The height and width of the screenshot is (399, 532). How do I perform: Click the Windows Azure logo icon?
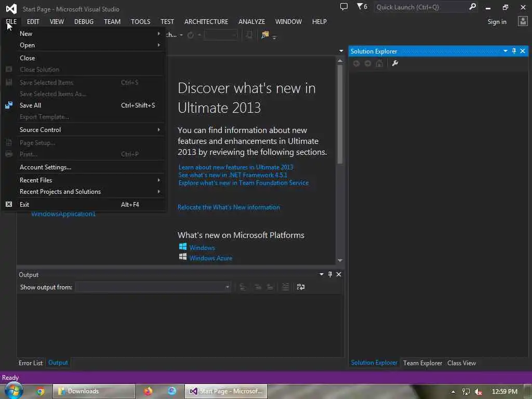tap(182, 257)
